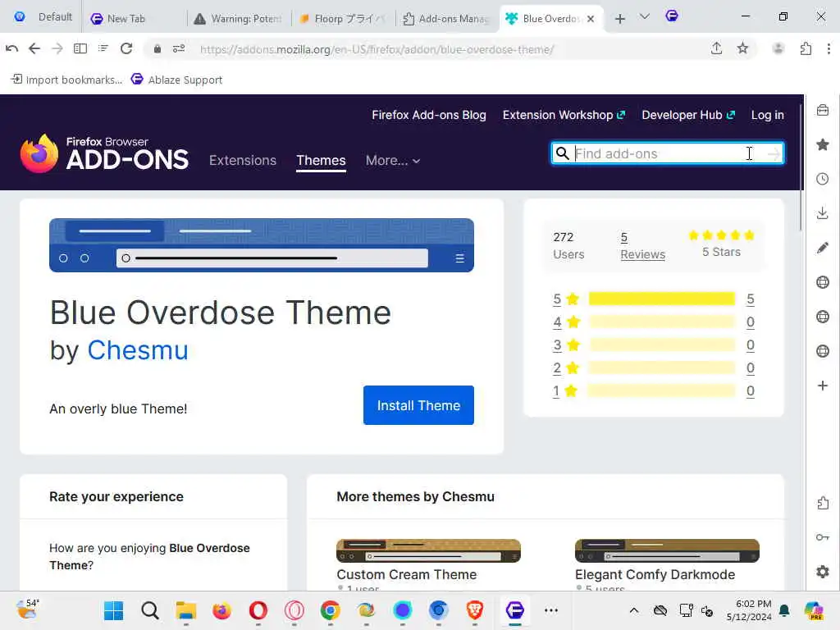The width and height of the screenshot is (840, 630).
Task: Open the taskbar overflow three-dot icon
Action: point(550,610)
